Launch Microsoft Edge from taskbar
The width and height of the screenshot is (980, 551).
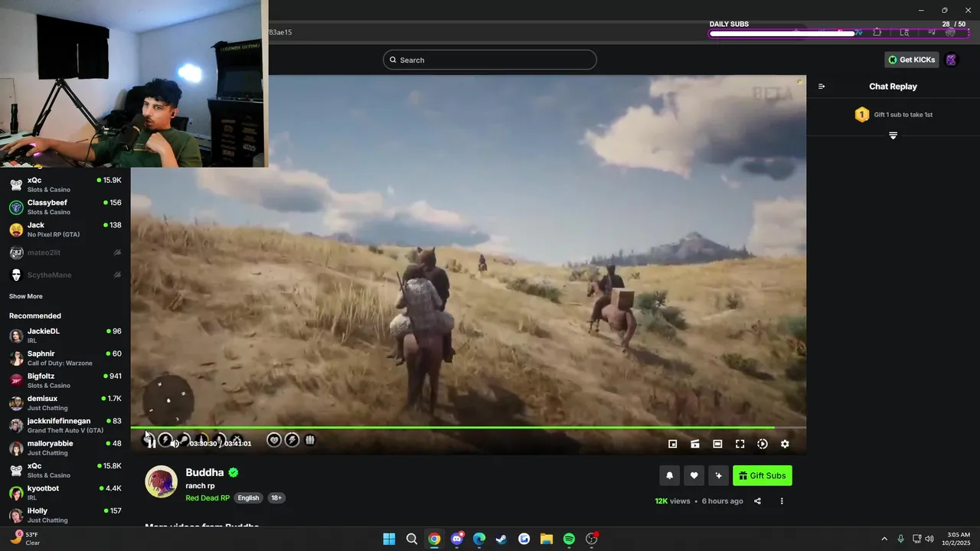(x=479, y=539)
